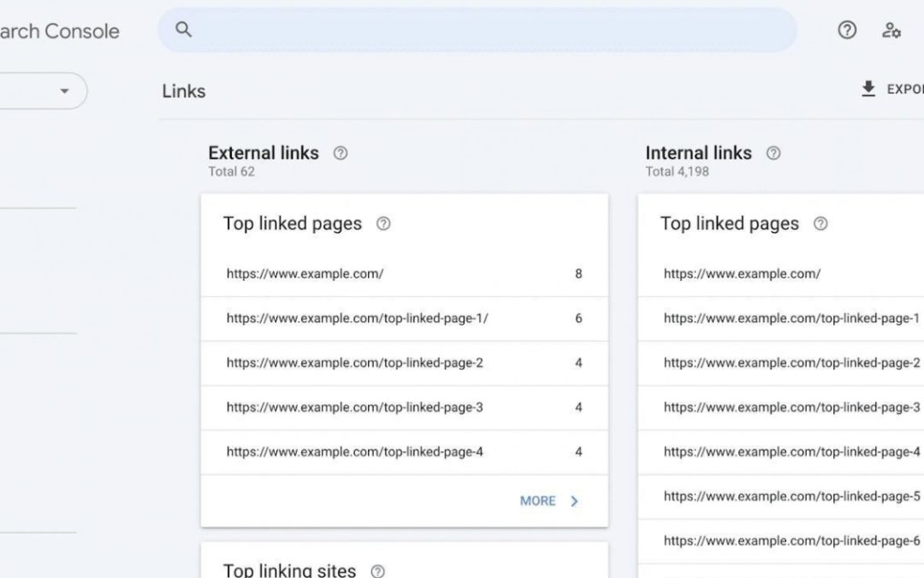Select external row top-linked-page-1/
924x578 pixels.
point(404,319)
